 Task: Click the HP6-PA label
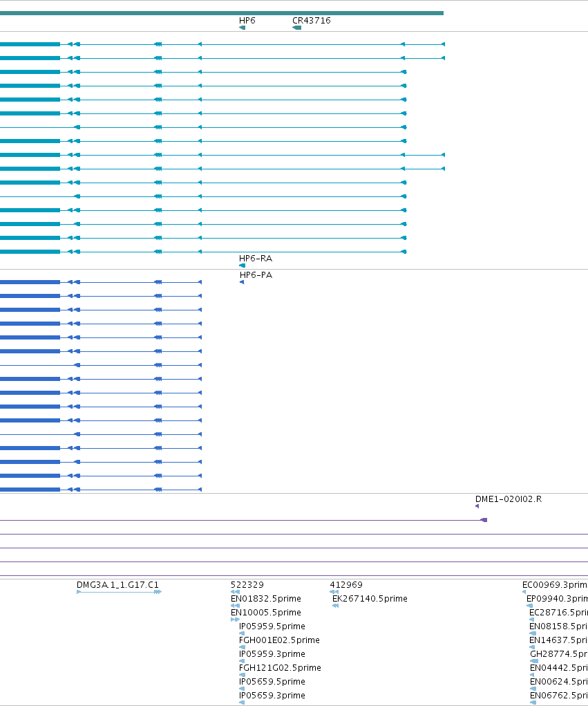click(x=256, y=275)
